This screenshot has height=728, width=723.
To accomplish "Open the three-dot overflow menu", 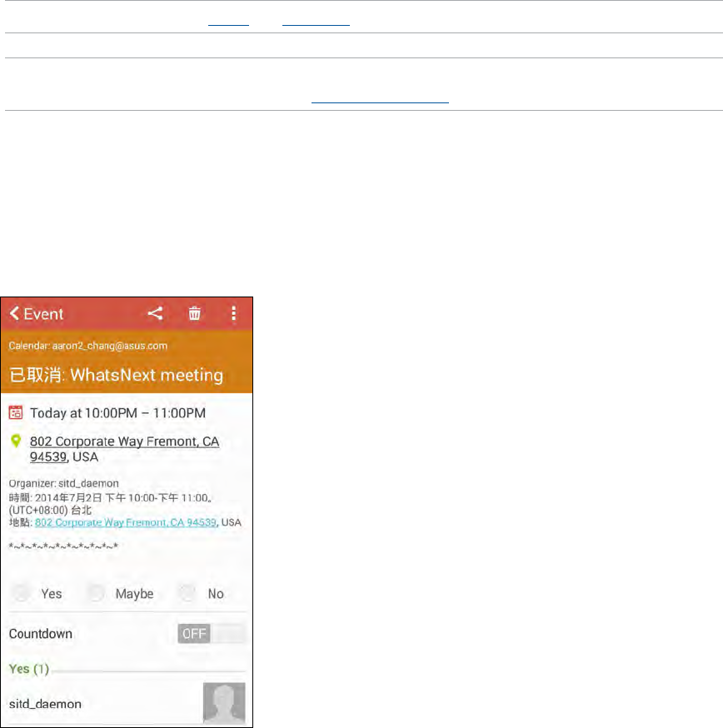I will (x=233, y=313).
